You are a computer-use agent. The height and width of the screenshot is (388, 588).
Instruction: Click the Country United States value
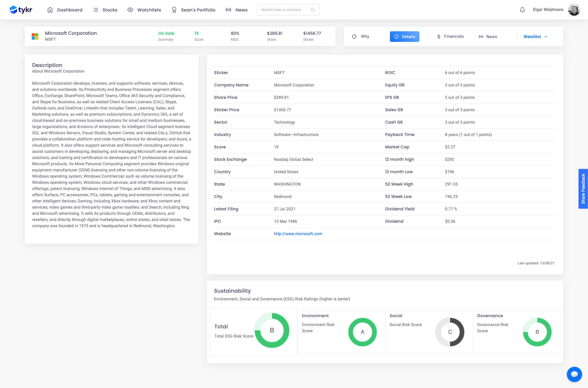click(x=286, y=172)
